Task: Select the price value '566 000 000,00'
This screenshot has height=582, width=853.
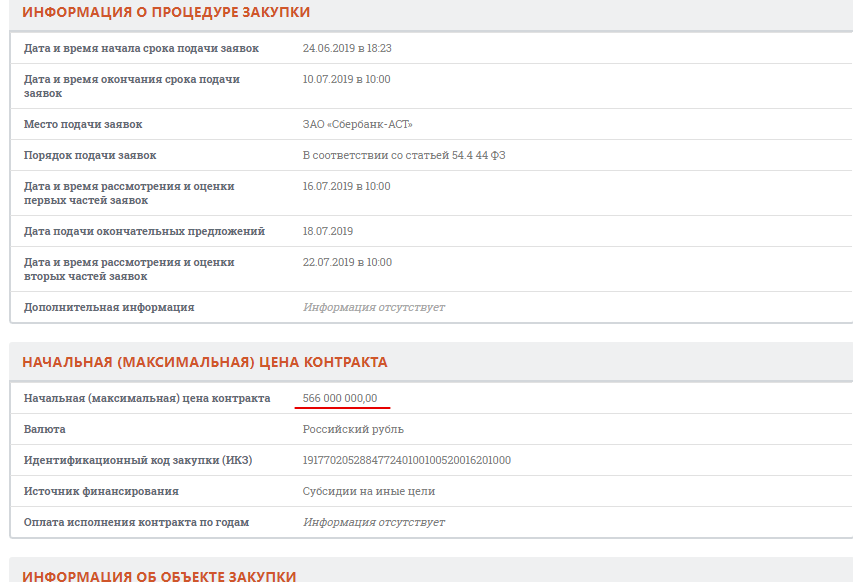Action: pos(340,399)
